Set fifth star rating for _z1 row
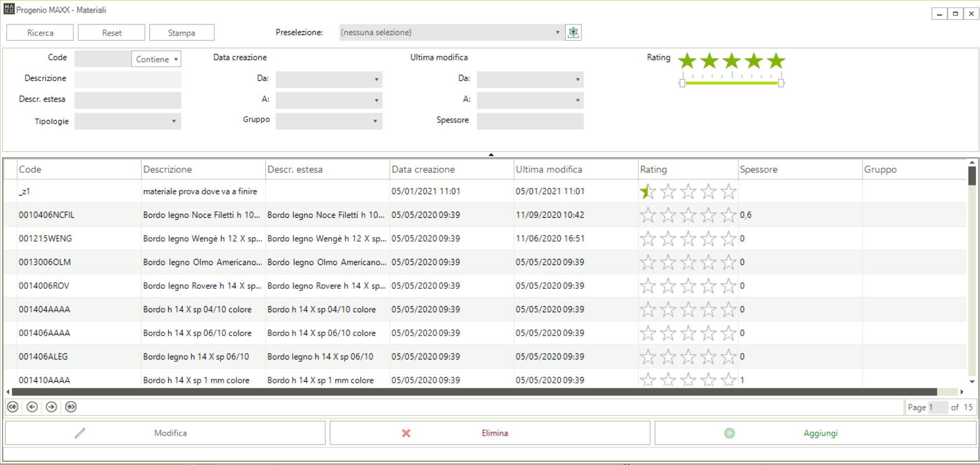 [728, 192]
